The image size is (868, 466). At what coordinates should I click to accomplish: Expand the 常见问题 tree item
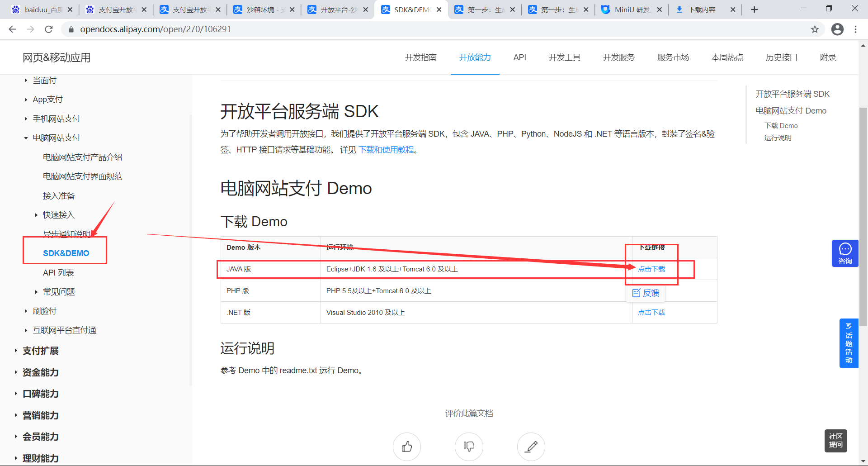click(x=36, y=292)
